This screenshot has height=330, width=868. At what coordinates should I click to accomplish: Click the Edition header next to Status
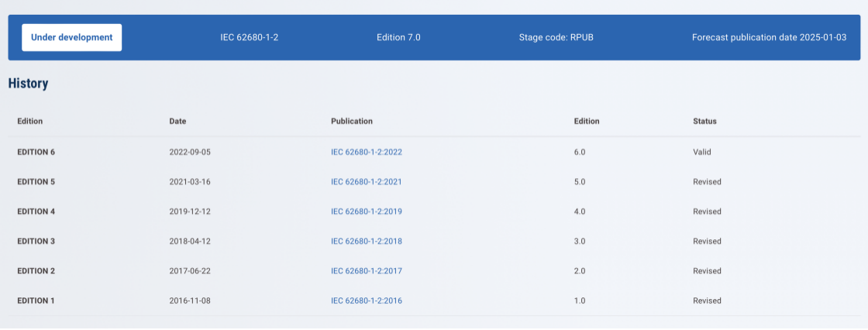(x=586, y=122)
